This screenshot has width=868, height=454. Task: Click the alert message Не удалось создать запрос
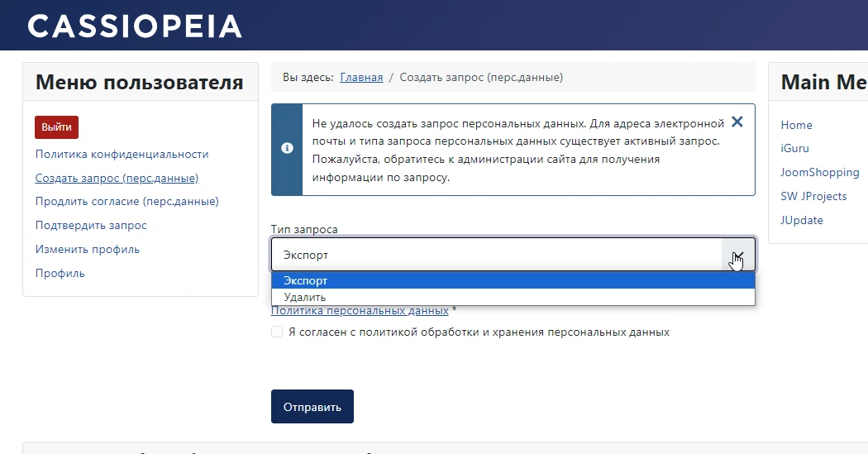[x=518, y=150]
